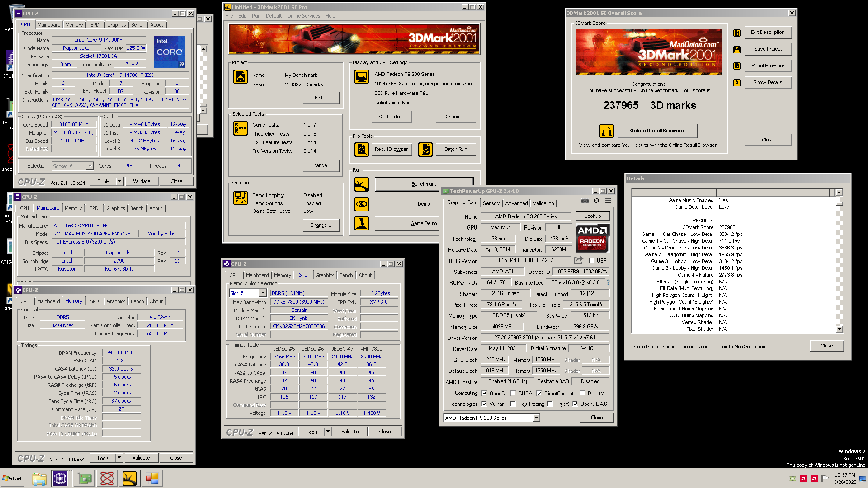Click the Show Details button
Image resolution: width=868 pixels, height=488 pixels.
tap(768, 83)
